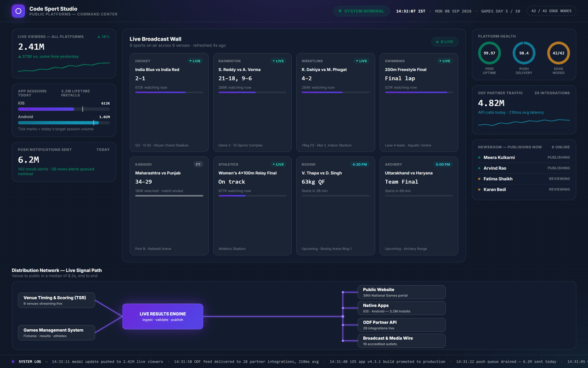Select the Public Website output node

click(x=401, y=292)
